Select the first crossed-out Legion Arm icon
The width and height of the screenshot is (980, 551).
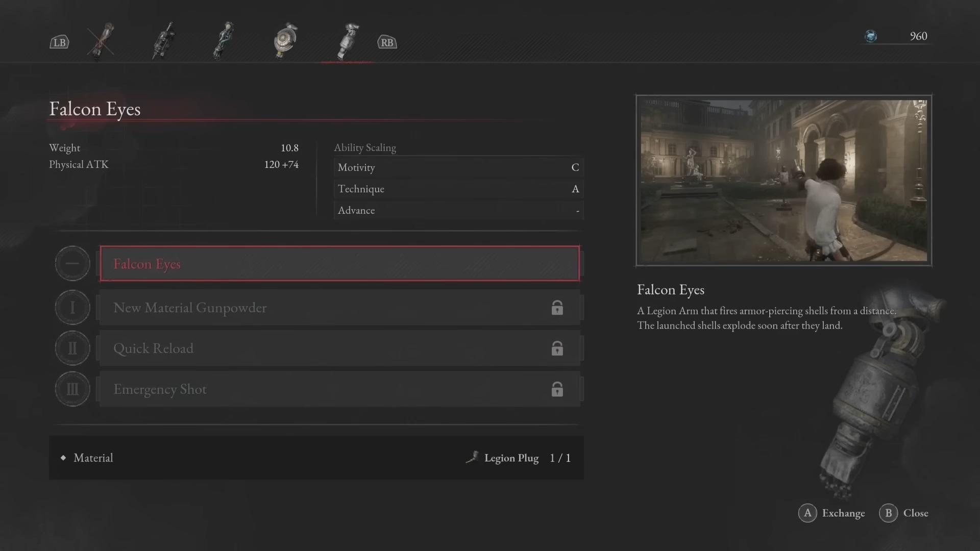click(x=101, y=41)
